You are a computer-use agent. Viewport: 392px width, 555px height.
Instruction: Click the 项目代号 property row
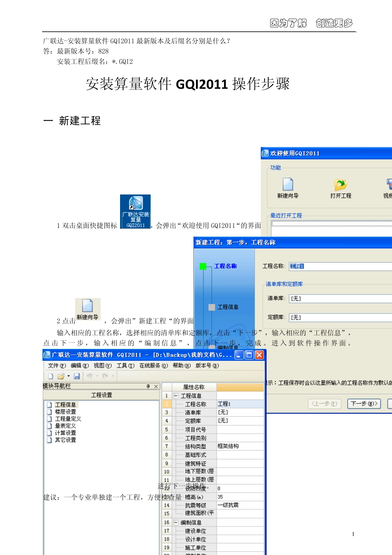click(213, 429)
